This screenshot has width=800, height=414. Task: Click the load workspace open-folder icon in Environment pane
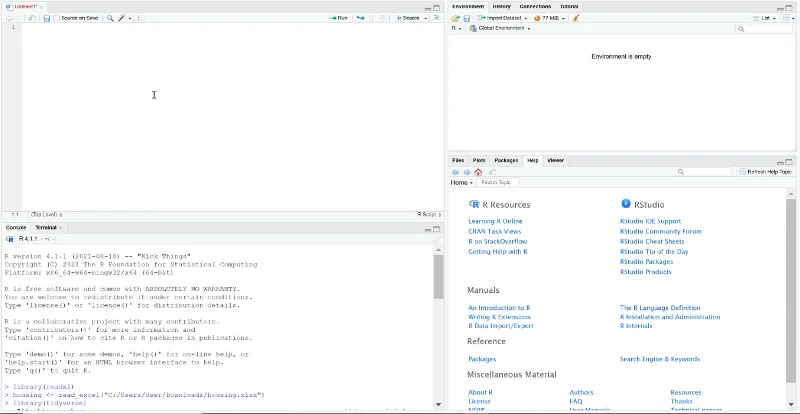pos(455,18)
